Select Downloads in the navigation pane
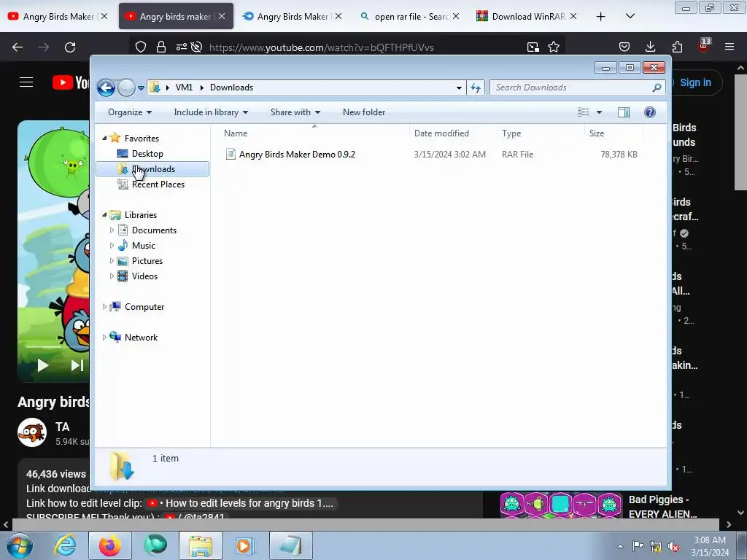The image size is (747, 560). (x=152, y=169)
